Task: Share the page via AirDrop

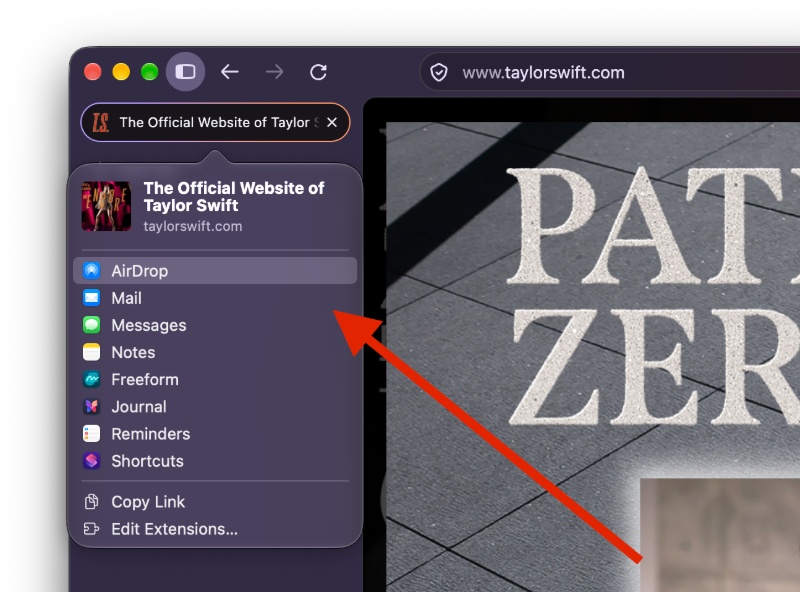Action: [215, 271]
